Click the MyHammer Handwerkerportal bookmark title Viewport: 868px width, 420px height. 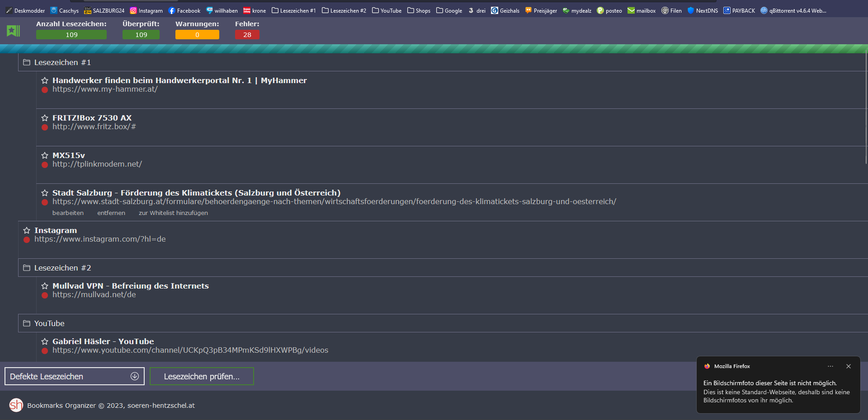179,80
